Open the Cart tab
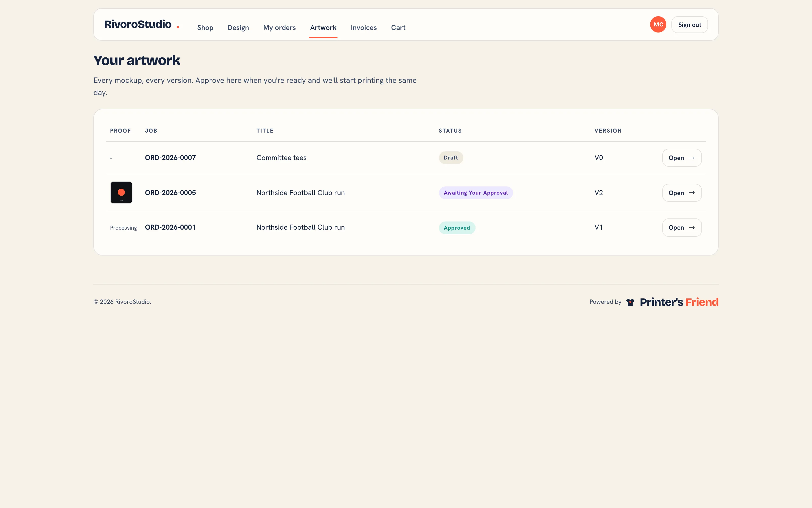 pos(398,27)
